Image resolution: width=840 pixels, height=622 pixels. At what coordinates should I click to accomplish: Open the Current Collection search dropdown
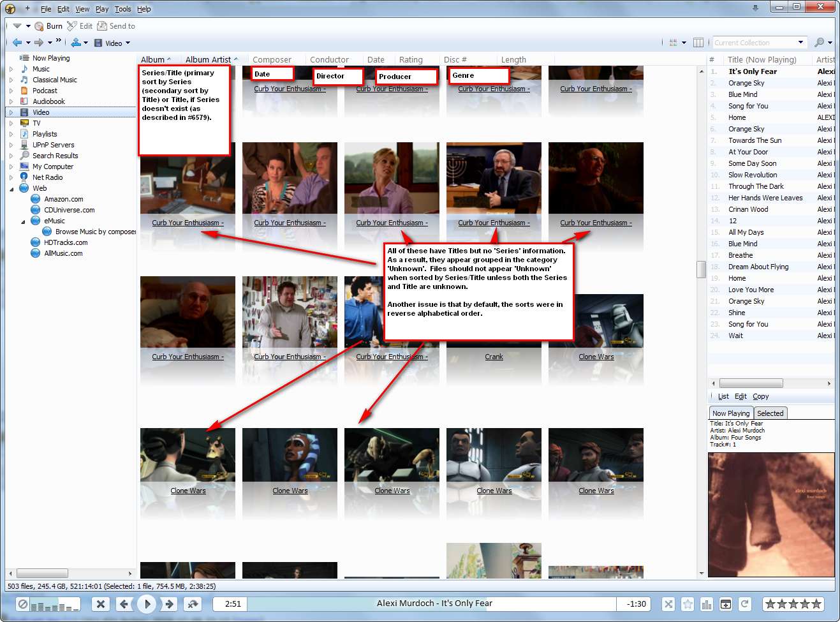(800, 43)
